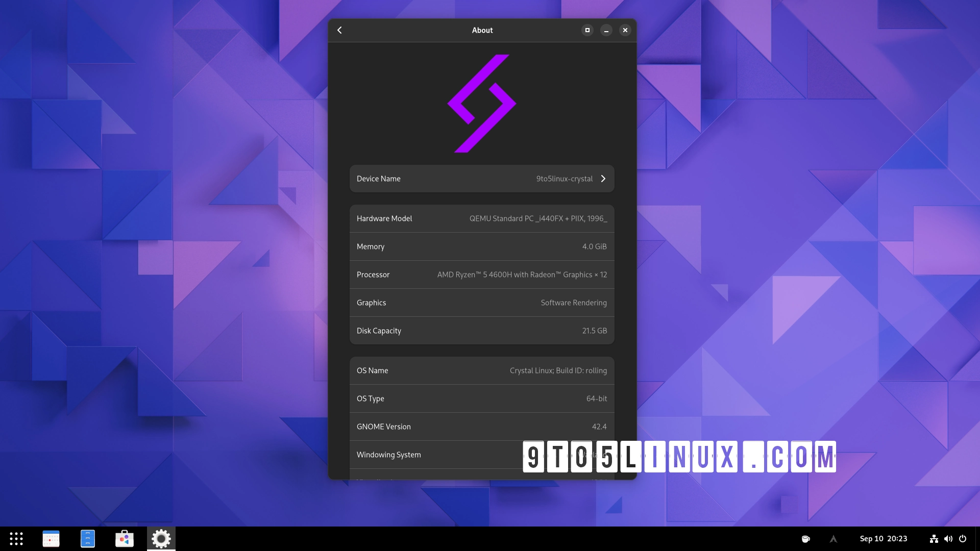Select the GNOME Version 42.4 row
The image size is (980, 551).
[482, 427]
